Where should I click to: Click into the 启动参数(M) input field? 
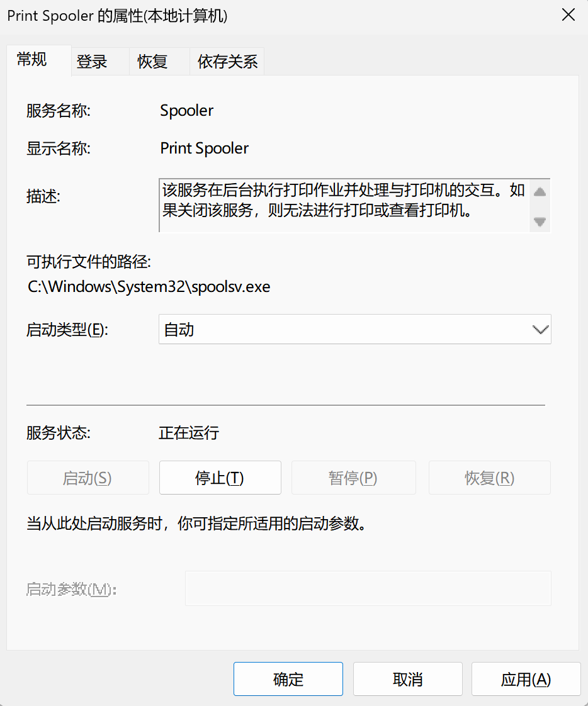tap(368, 588)
